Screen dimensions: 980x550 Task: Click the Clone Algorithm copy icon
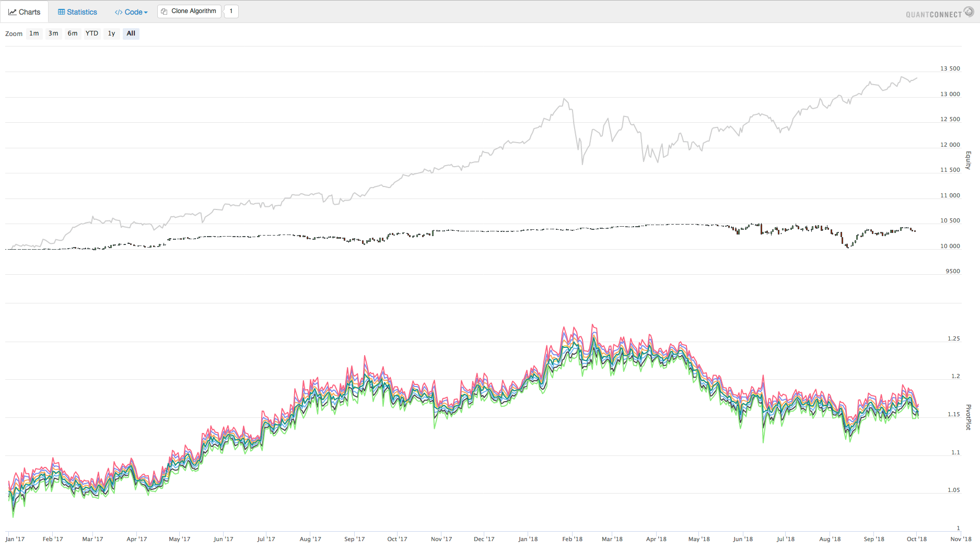(164, 11)
